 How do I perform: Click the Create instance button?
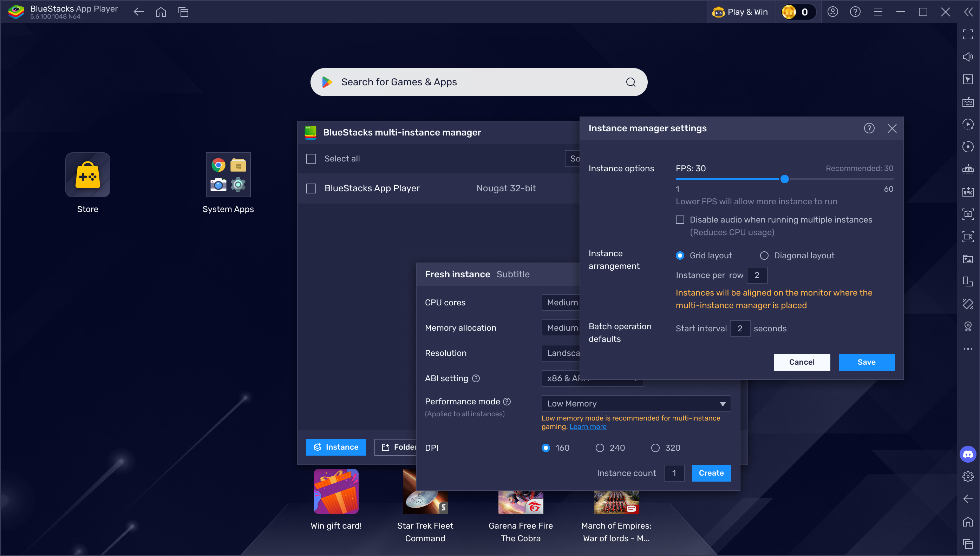[x=711, y=473]
